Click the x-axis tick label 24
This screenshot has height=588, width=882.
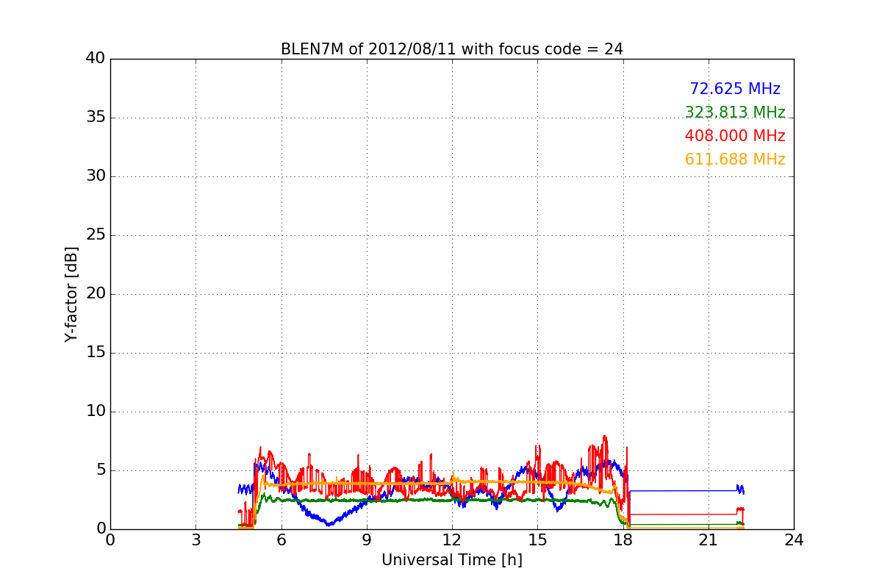794,540
